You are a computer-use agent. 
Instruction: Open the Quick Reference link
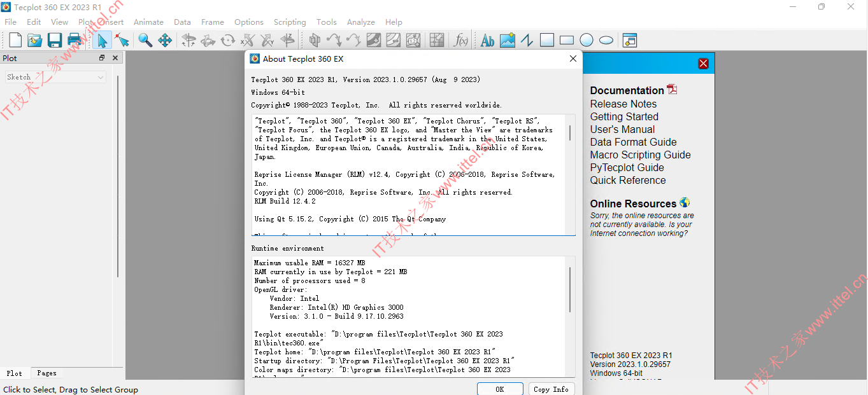click(x=628, y=180)
